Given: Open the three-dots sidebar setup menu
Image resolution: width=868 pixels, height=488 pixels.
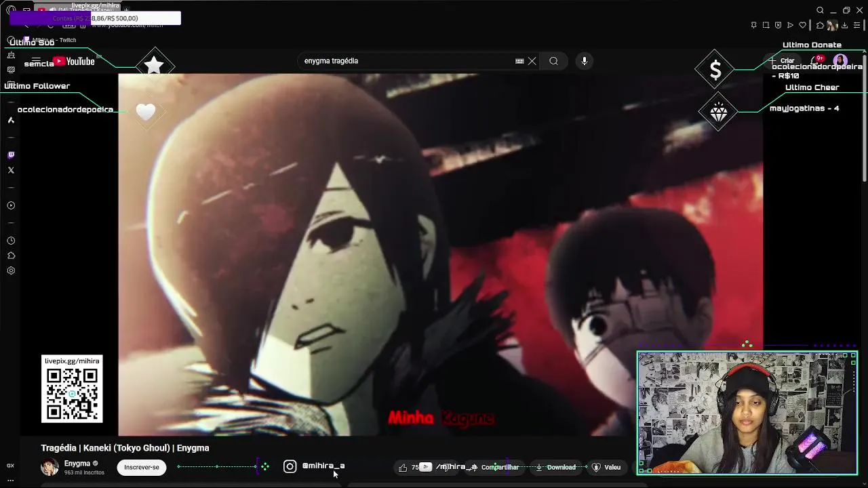Looking at the screenshot, I should coord(11,480).
